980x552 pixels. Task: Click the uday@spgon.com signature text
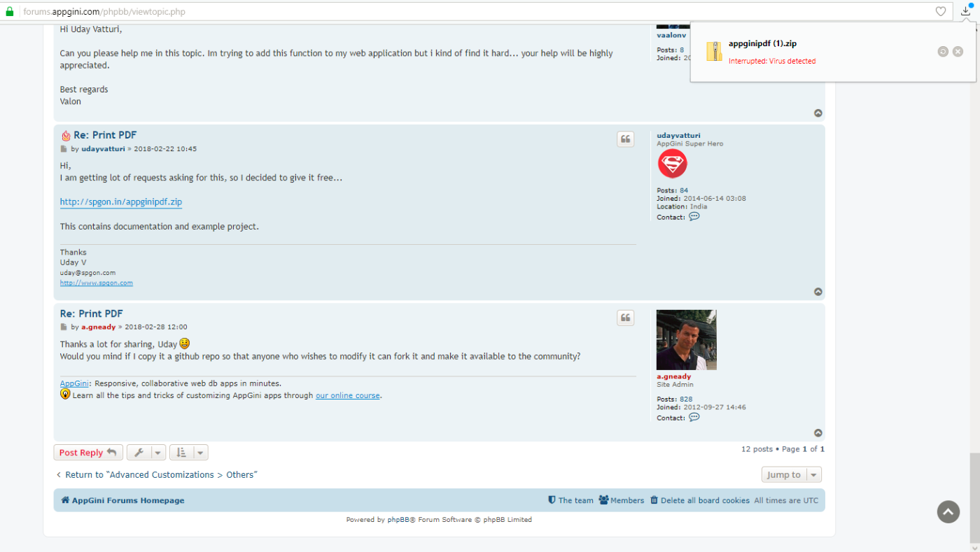click(x=87, y=273)
